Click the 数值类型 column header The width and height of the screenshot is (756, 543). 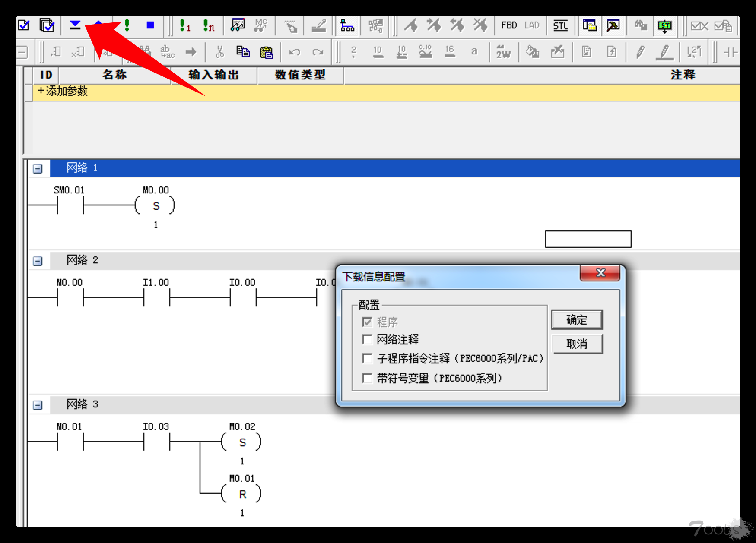(x=300, y=75)
